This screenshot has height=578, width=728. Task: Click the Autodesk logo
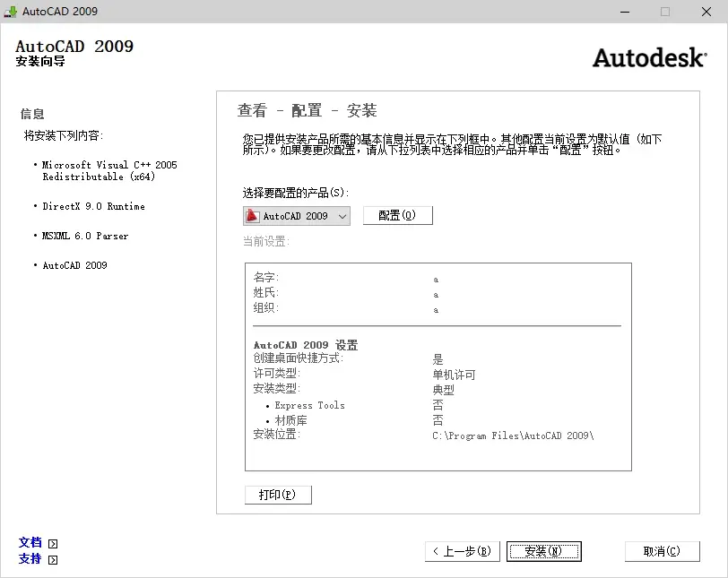[649, 57]
